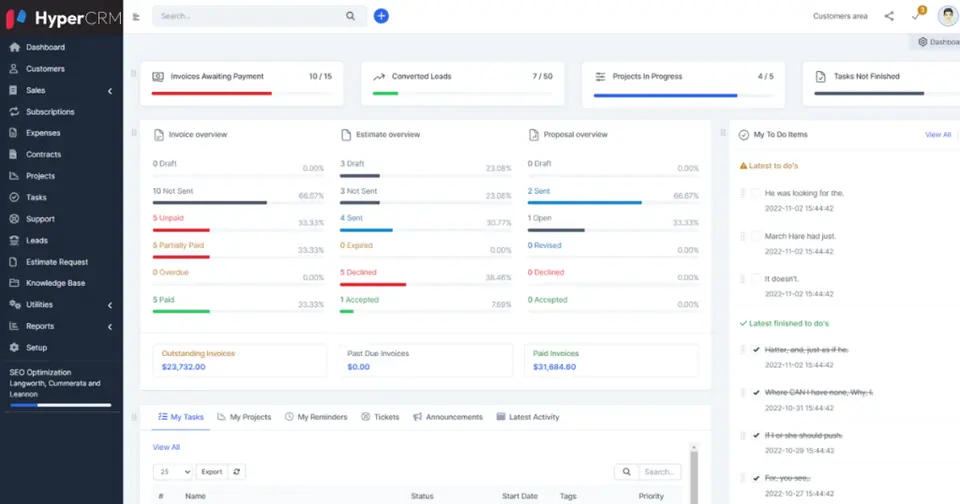Click the magnifier icon in tasks table search

pyautogui.click(x=626, y=472)
